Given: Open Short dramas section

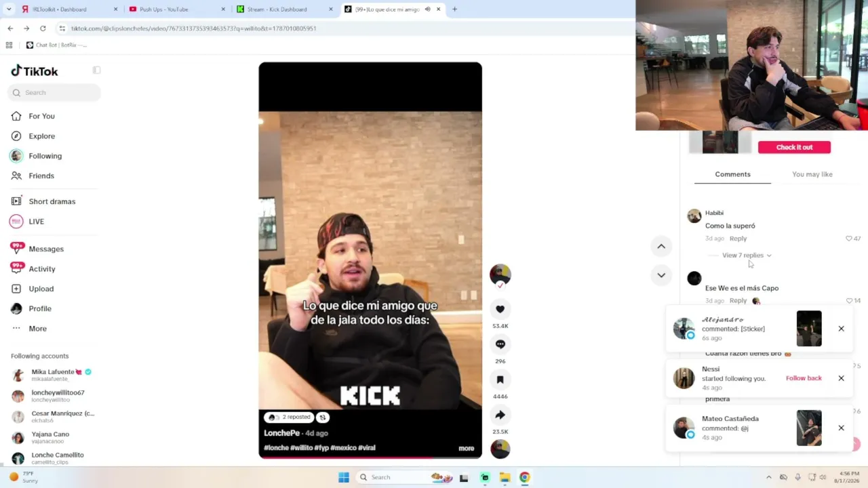Looking at the screenshot, I should [52, 201].
